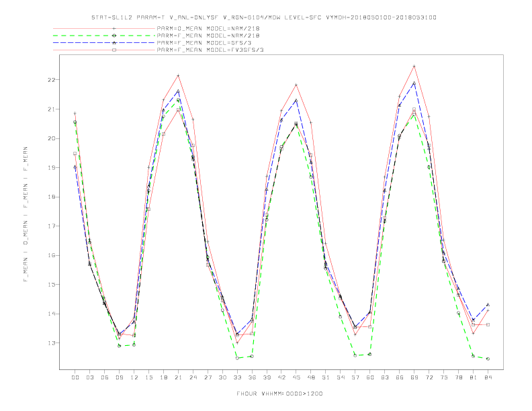Image resolution: width=532 pixels, height=411 pixels.
Task: Select legend label PARM=F_MEAN MODEL=GFS/3
Action: tap(204, 43)
